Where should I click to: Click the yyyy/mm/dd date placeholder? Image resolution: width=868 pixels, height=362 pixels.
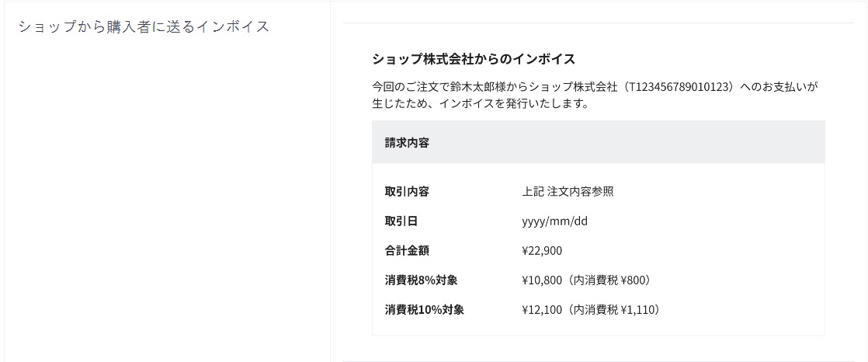(x=554, y=221)
